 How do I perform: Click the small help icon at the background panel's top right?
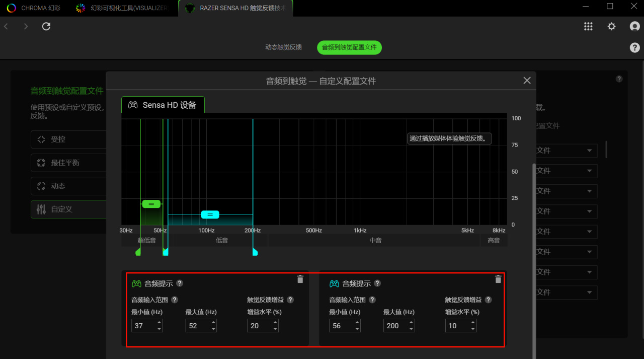click(619, 79)
